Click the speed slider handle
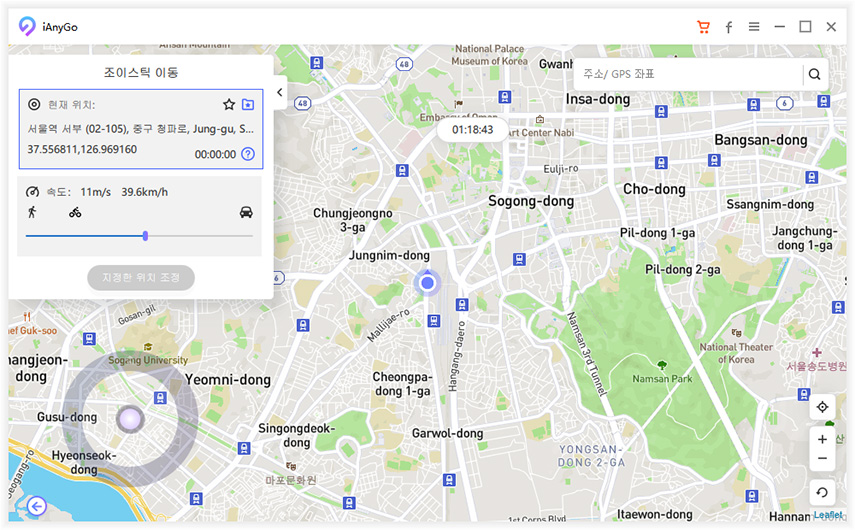 [145, 236]
